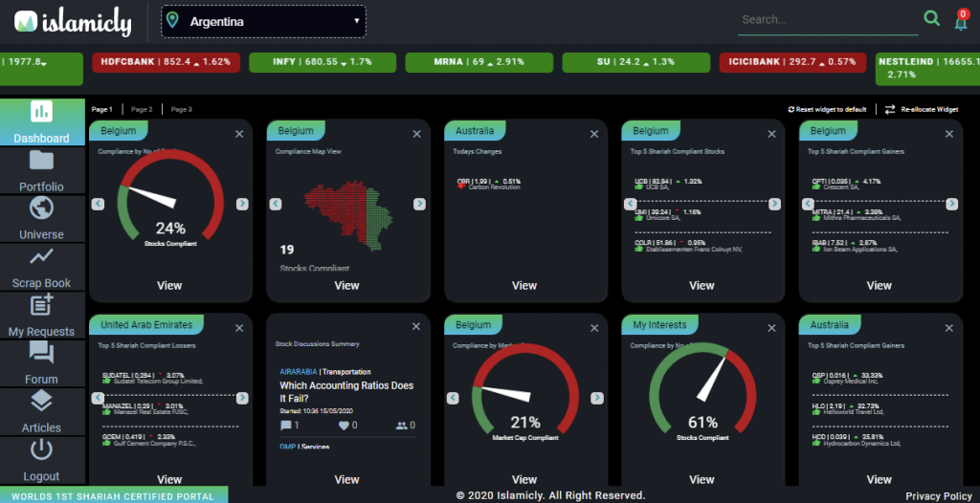Open the Scrap Book trend icon

point(41,257)
